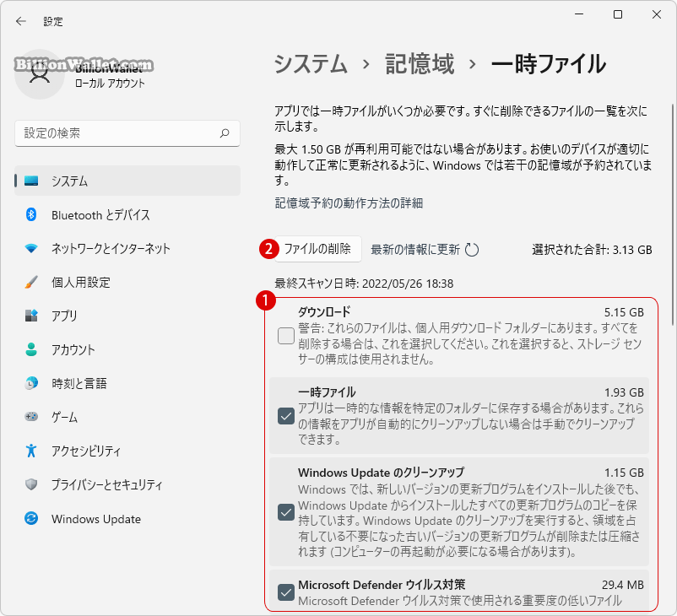This screenshot has height=616, width=677.
Task: Go to システム breadcrumb
Action: [311, 64]
